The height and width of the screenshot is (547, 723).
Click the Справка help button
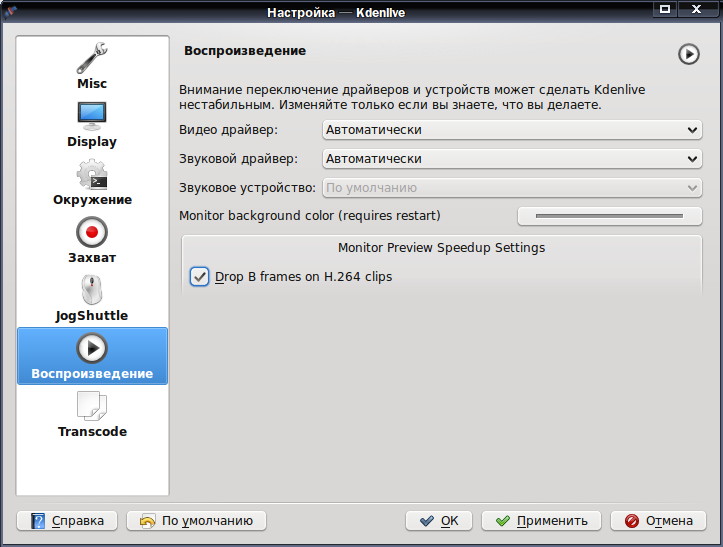coord(67,521)
